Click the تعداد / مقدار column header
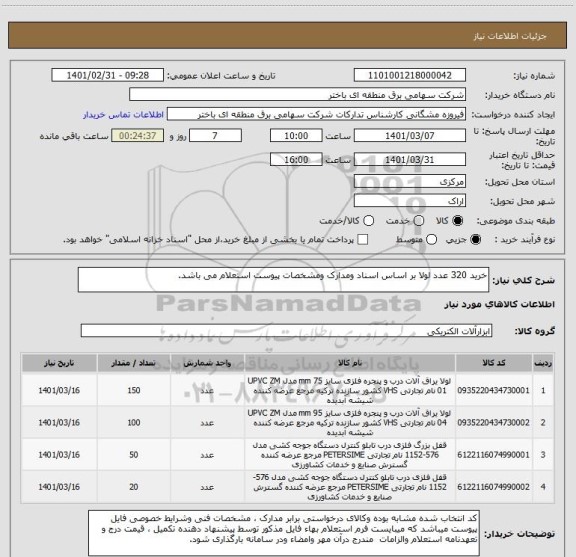This screenshot has height=557, width=576. [134, 363]
